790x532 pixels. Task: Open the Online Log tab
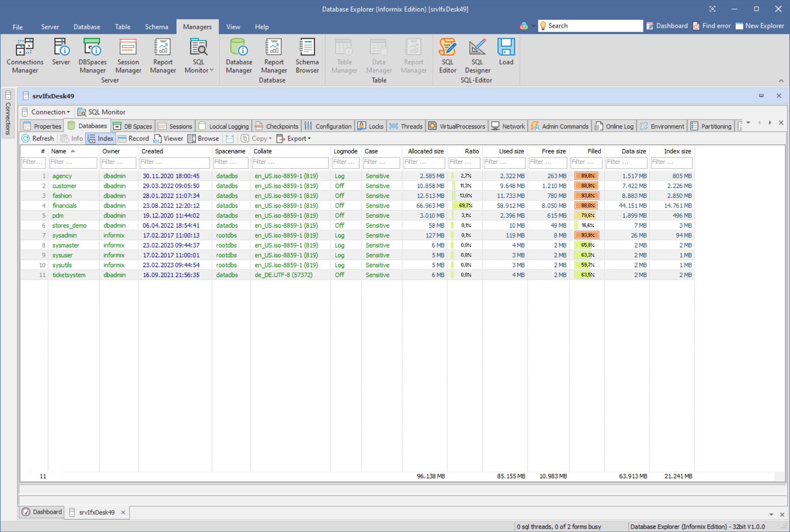point(614,126)
